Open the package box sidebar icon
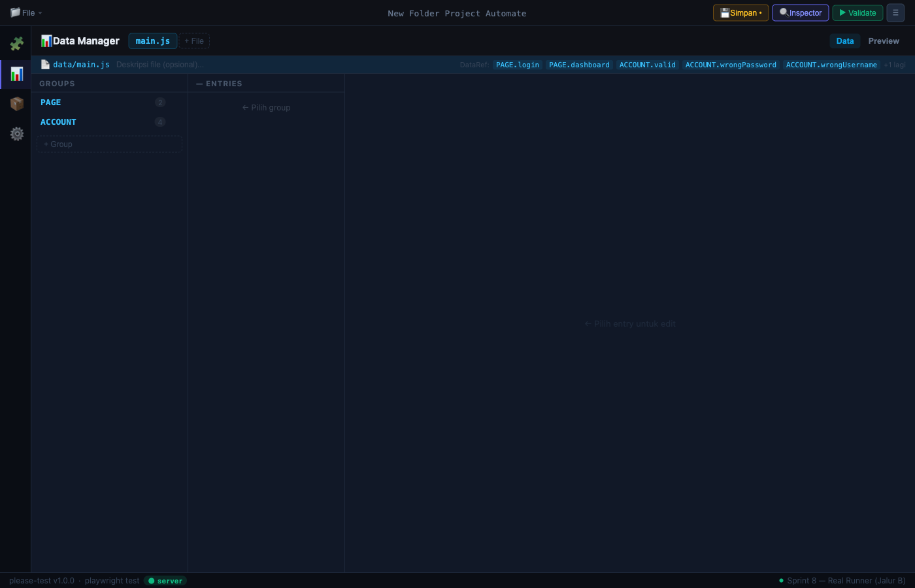This screenshot has height=588, width=915. tap(16, 104)
